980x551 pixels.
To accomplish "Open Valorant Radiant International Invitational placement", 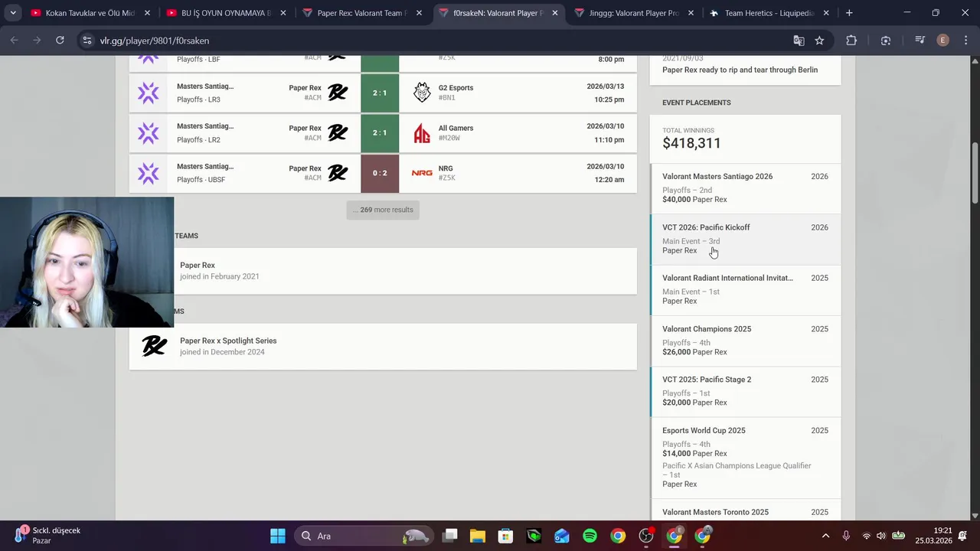I will 745,289.
